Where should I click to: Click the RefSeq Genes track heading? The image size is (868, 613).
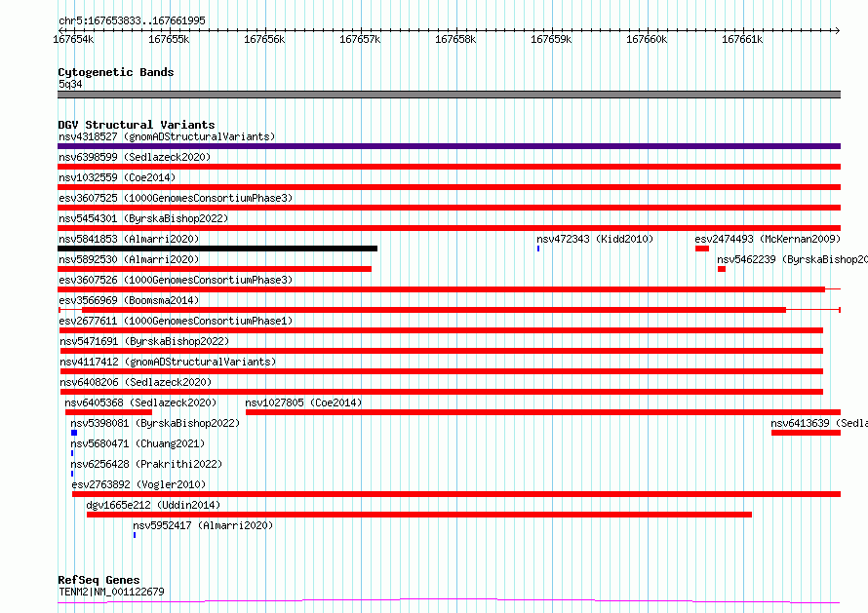[99, 580]
